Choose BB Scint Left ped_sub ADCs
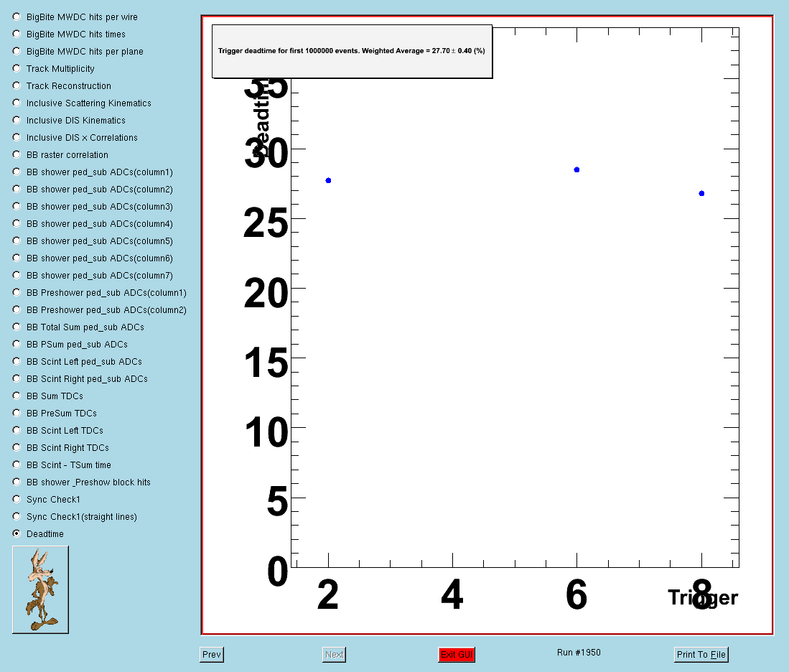This screenshot has width=789, height=672. (x=17, y=361)
